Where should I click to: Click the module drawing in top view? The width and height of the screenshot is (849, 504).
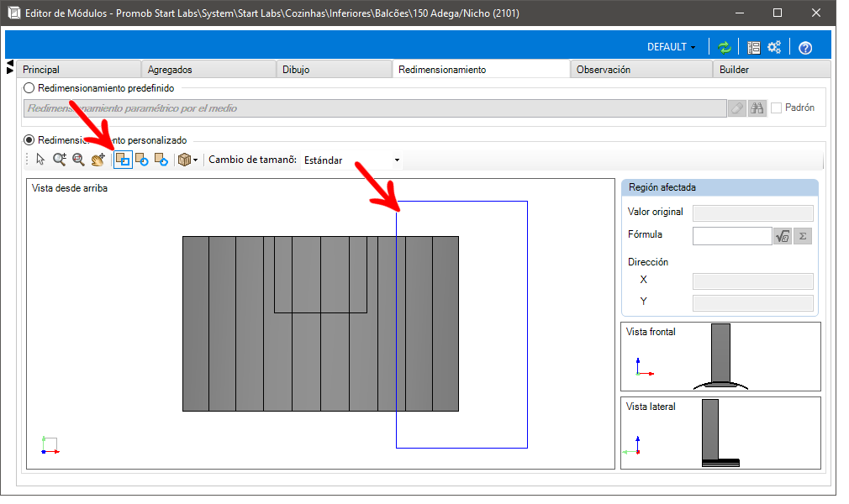point(320,323)
